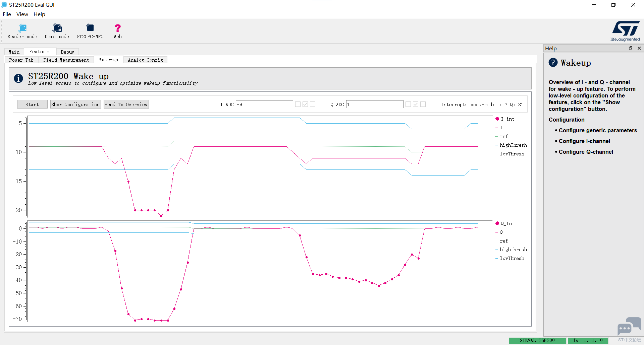Toggle first checkbox after Q ADC field

pos(408,104)
